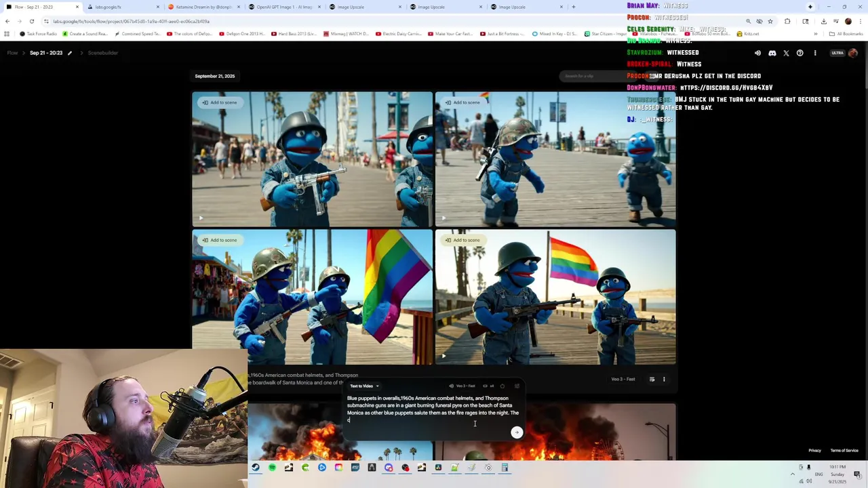Open the Terms of Service link
868x488 pixels.
click(844, 450)
